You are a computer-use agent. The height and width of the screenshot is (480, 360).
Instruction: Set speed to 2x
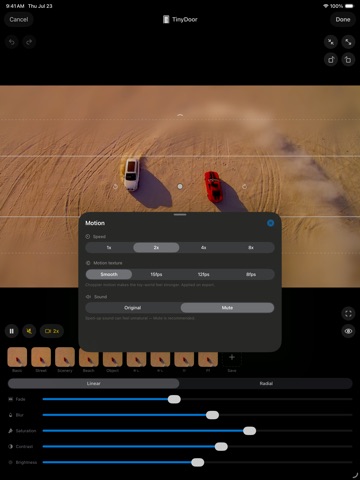click(x=156, y=248)
